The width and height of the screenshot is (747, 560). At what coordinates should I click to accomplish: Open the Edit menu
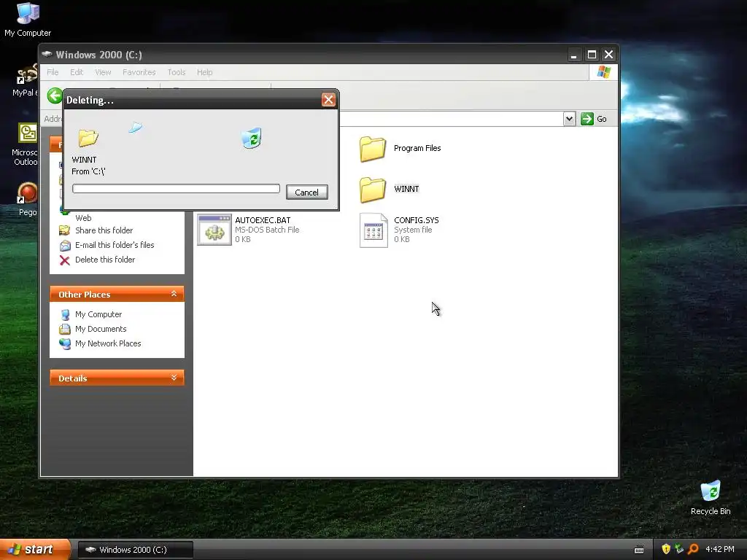point(77,72)
